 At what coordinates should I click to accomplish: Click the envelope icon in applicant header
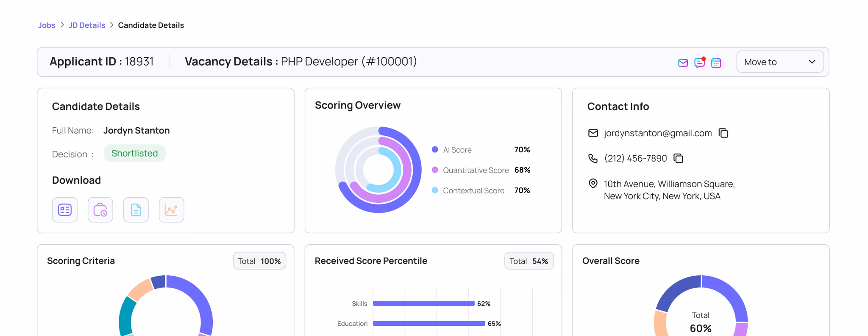point(682,63)
